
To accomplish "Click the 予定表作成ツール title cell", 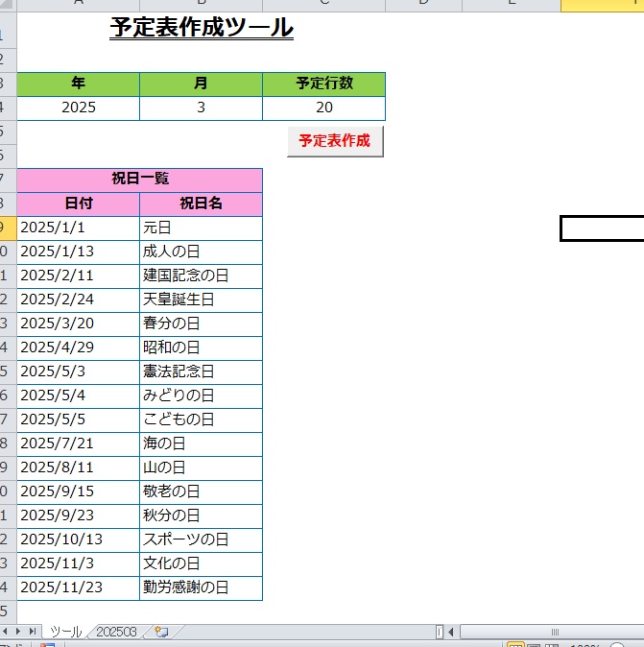I will click(202, 28).
